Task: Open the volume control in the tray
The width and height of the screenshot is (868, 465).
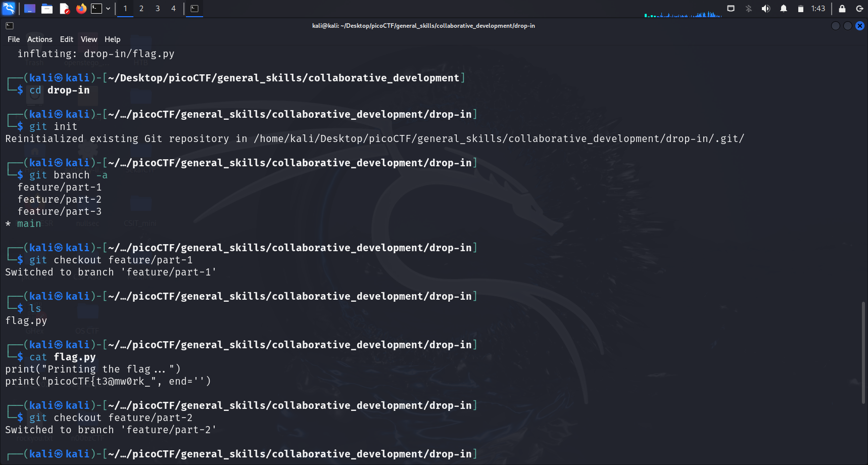Action: point(766,9)
